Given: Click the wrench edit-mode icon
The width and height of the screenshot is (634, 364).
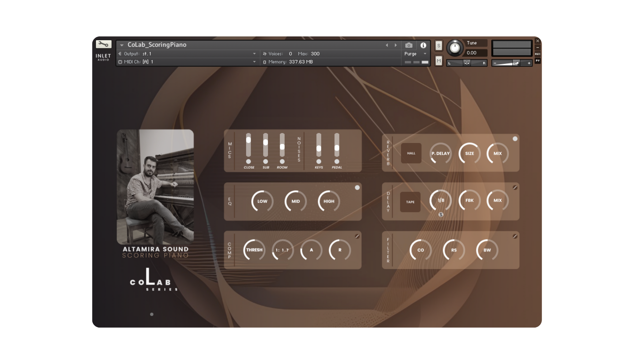Looking at the screenshot, I should tap(103, 44).
